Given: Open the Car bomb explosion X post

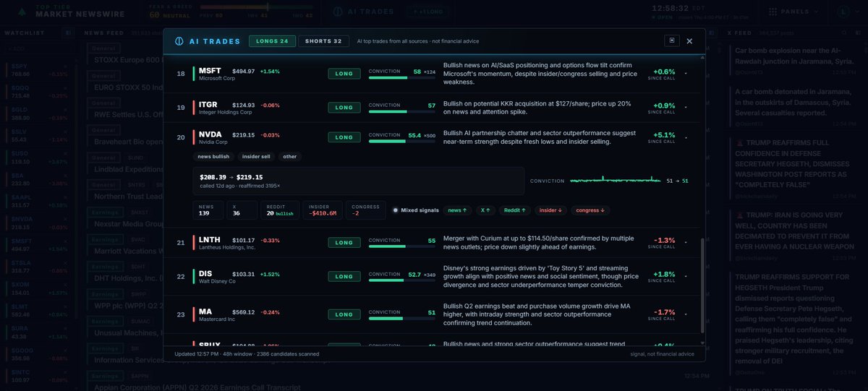Looking at the screenshot, I should click(x=792, y=59).
